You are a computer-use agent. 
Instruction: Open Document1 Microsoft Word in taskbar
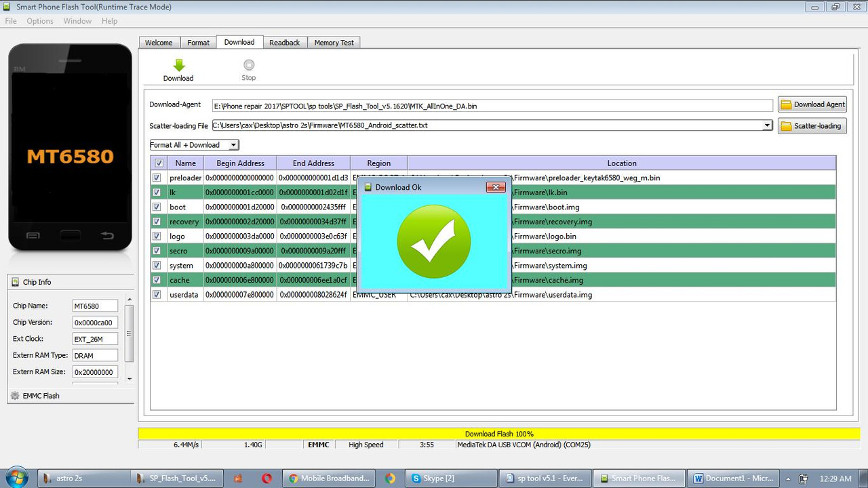734,478
